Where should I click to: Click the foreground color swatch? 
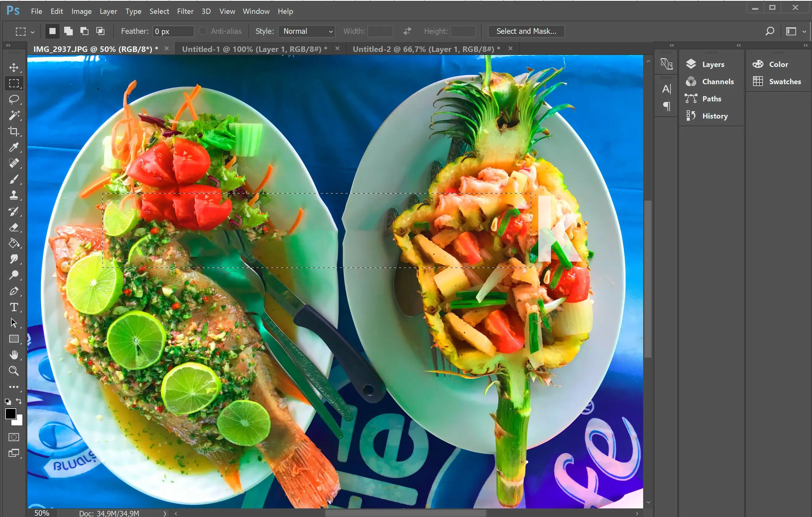click(10, 414)
